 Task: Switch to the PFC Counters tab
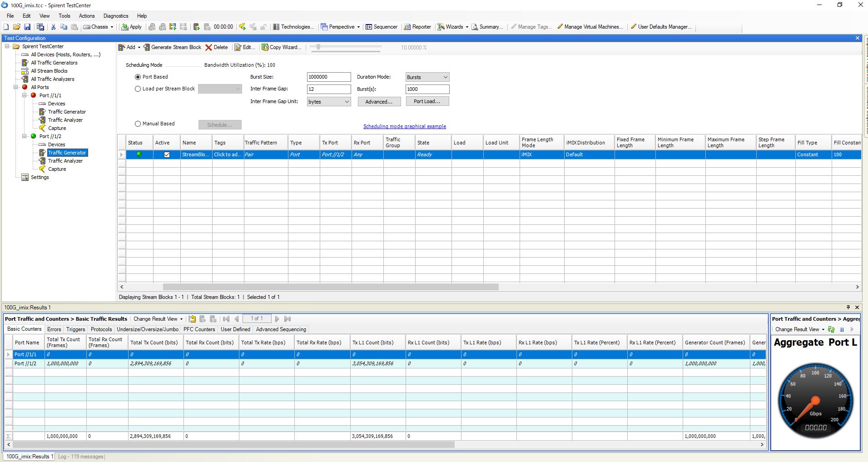[x=199, y=329]
